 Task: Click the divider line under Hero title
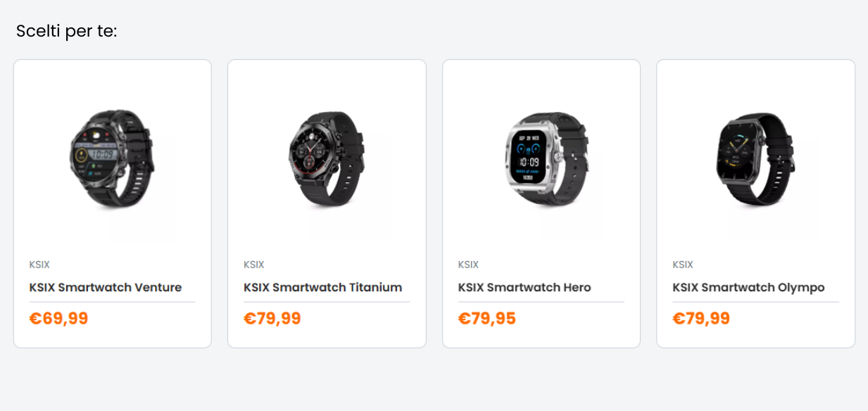click(x=541, y=302)
